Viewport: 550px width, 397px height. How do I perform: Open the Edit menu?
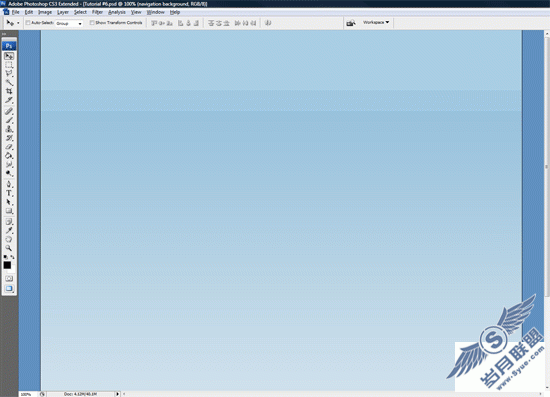coord(29,12)
